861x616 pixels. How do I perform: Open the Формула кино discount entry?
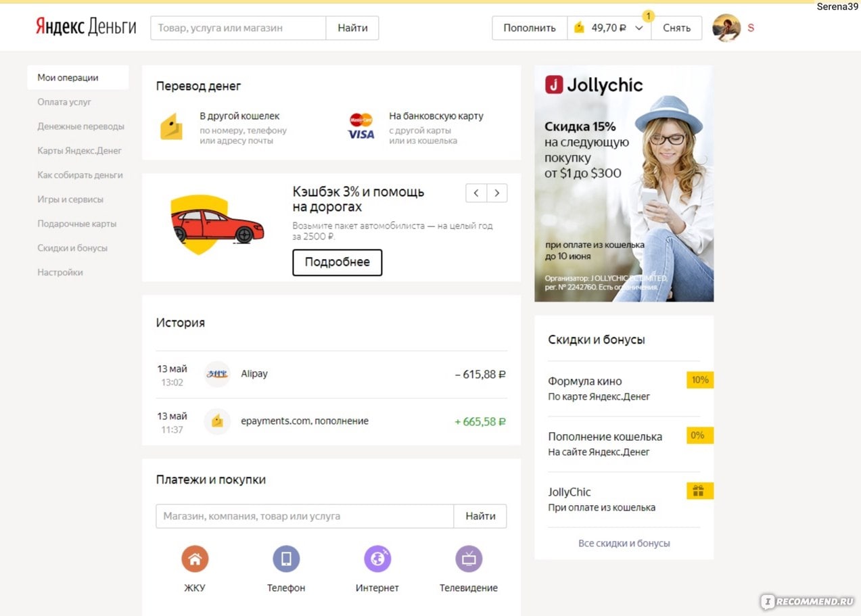pos(624,388)
